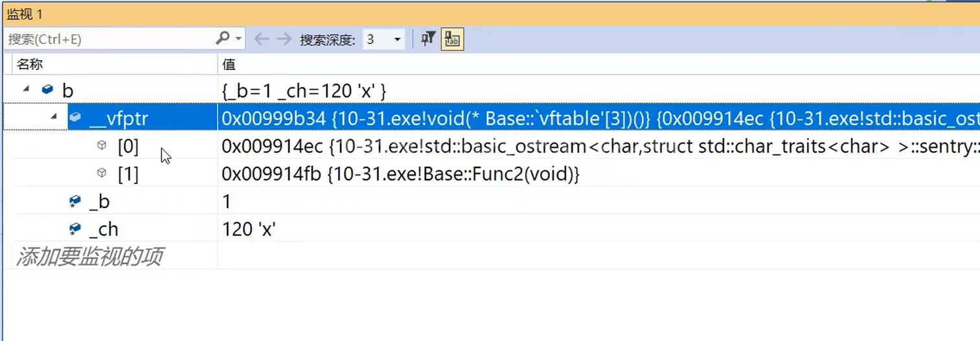Viewport: 980px width, 341px height.
Task: Select the b object cube icon
Action: pyautogui.click(x=47, y=89)
